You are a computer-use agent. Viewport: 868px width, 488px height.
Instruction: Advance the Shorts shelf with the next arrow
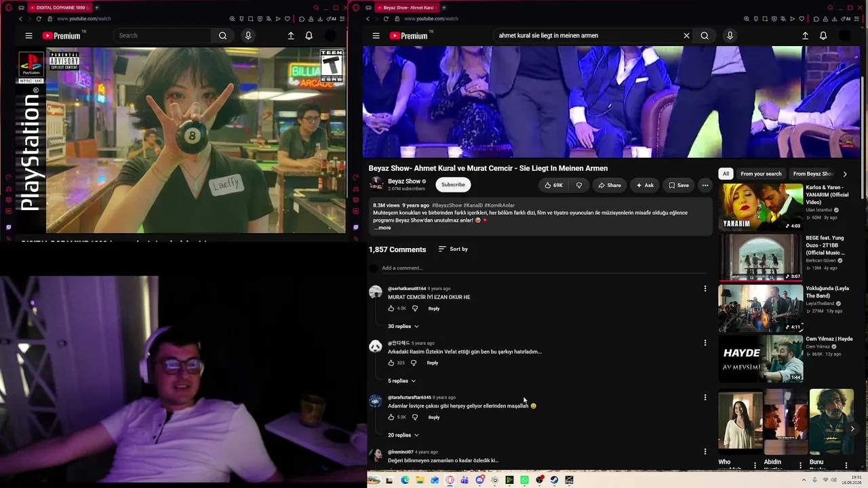point(852,429)
